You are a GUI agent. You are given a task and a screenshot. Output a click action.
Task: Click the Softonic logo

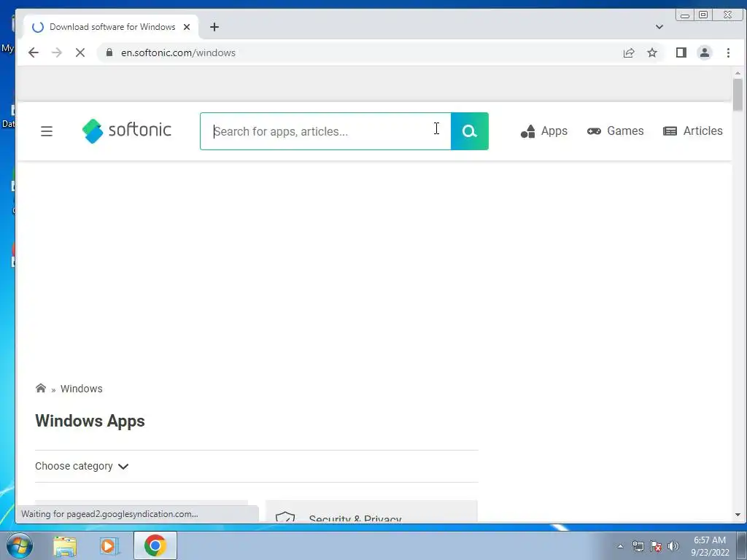tap(126, 131)
